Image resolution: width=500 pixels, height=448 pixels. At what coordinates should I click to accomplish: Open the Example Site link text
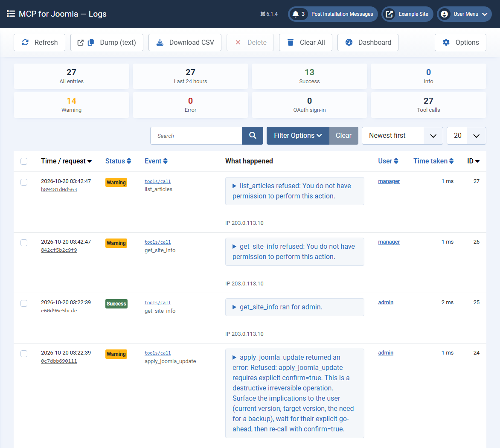point(413,14)
